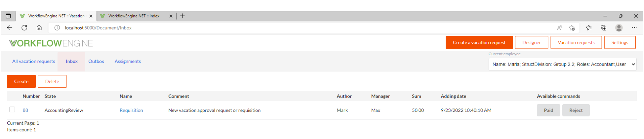The image size is (644, 139).
Task: Open the Requisition document link
Action: pos(131,110)
